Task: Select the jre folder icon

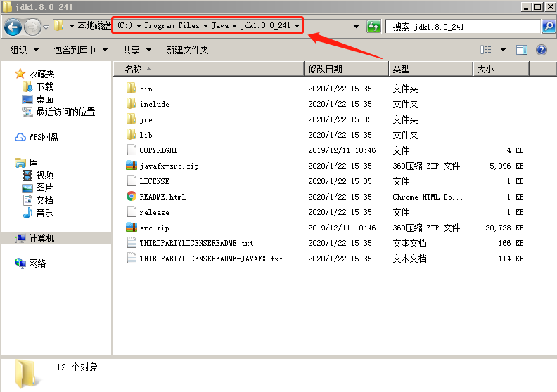Action: (131, 119)
